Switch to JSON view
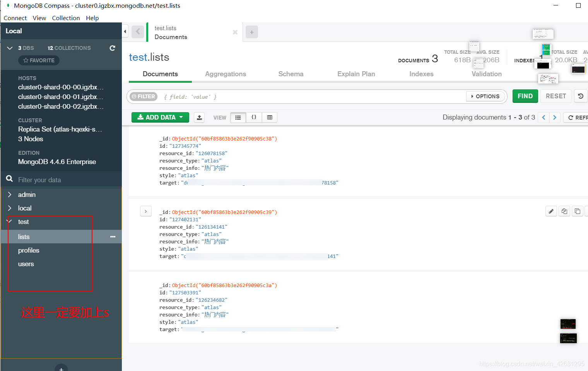Screen dimensions: 588x371 click(x=254, y=117)
